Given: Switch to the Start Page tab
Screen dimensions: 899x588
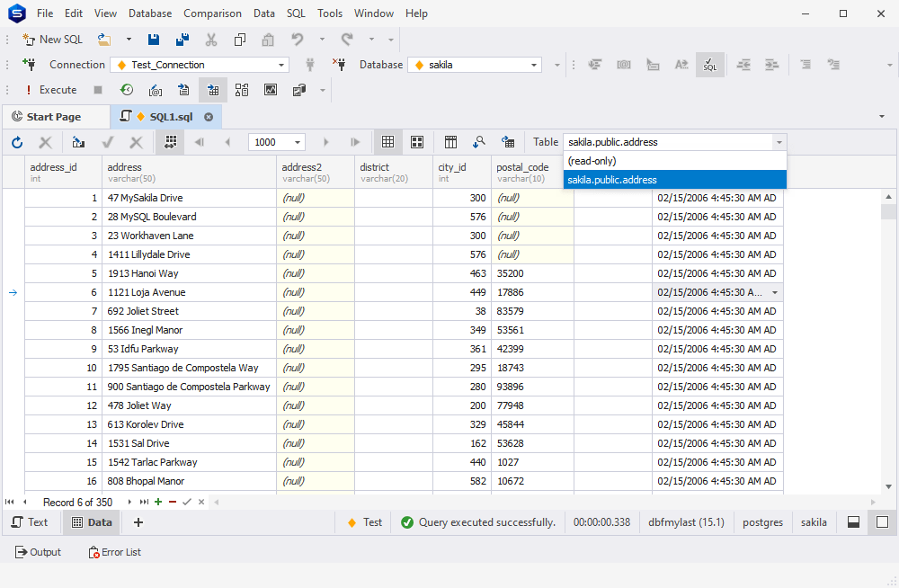Looking at the screenshot, I should [54, 117].
